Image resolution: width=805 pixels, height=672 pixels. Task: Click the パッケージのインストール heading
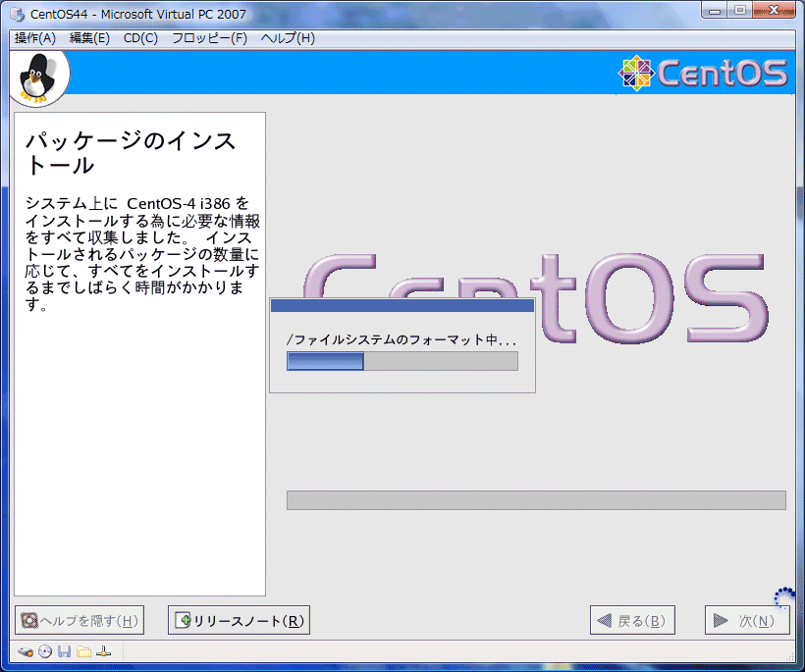click(131, 153)
